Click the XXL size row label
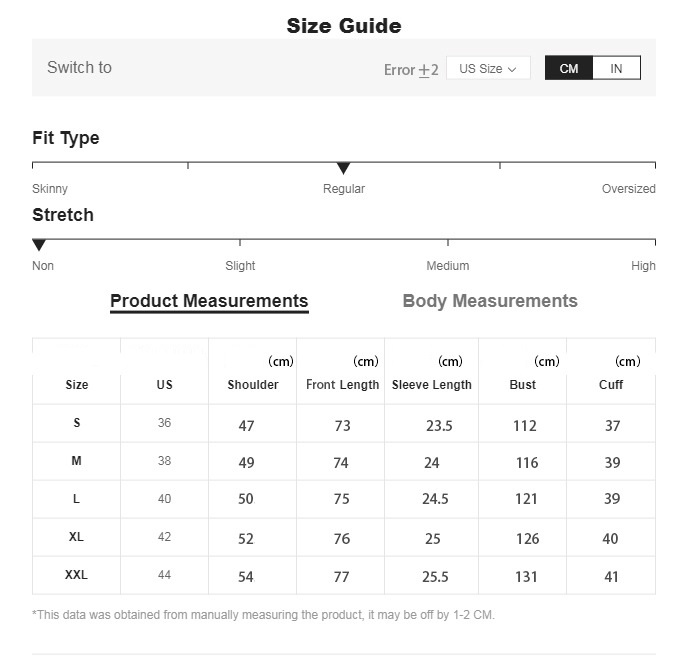This screenshot has height=666, width=691. pos(76,575)
